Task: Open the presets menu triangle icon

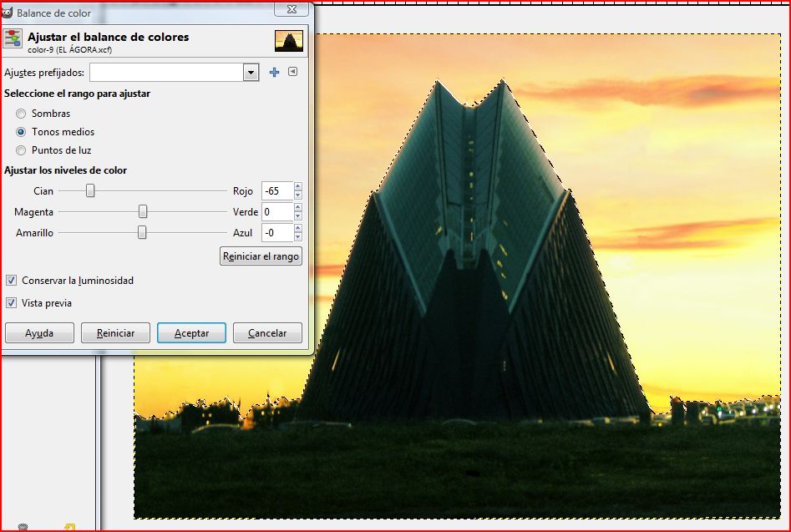Action: click(292, 72)
